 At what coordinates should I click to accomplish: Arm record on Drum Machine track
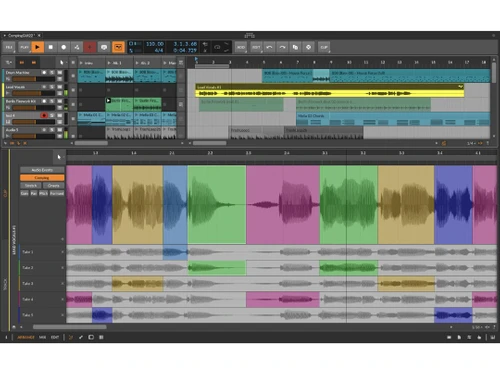coord(44,72)
